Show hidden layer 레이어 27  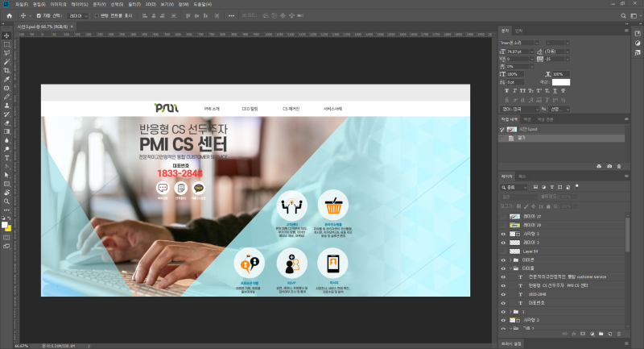pos(503,216)
